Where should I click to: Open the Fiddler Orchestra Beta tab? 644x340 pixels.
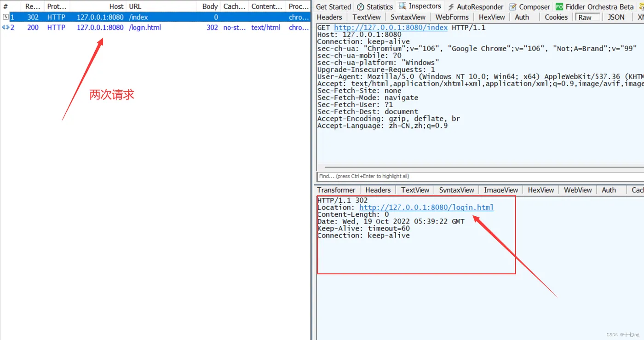[x=594, y=6]
